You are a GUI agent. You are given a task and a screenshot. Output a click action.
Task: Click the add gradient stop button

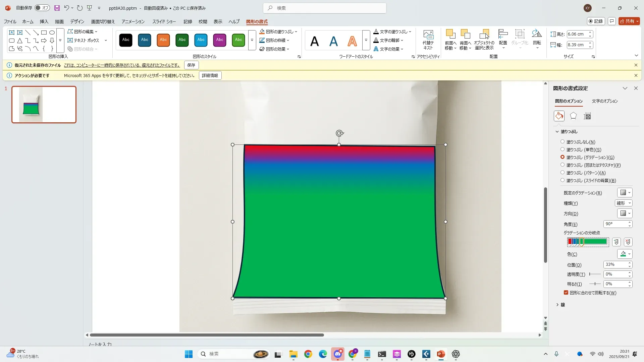[616, 242]
